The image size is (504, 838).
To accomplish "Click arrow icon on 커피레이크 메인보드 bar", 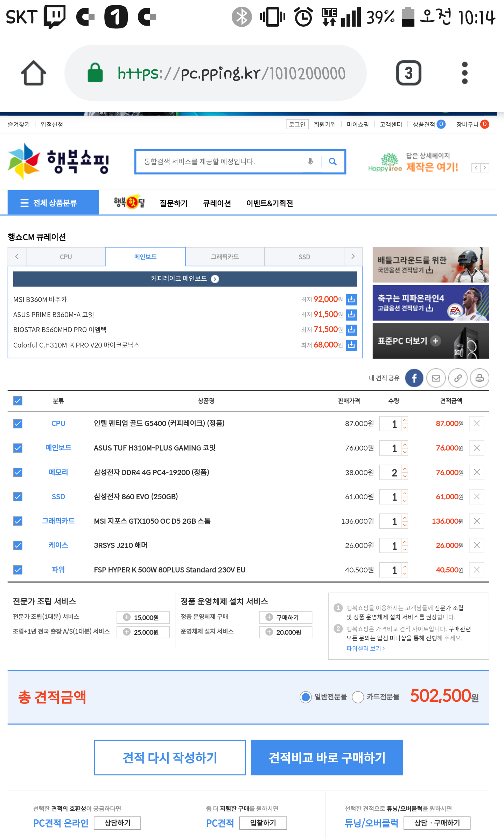I will pyautogui.click(x=215, y=279).
